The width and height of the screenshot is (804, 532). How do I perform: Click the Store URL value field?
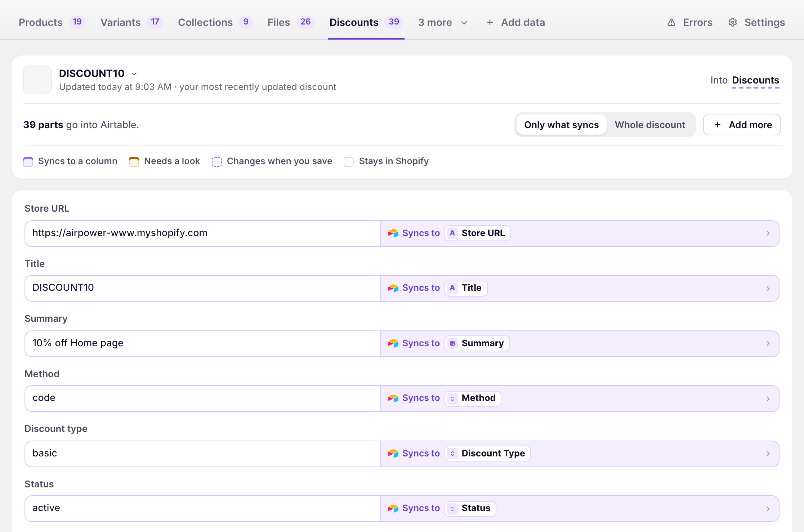coord(202,233)
